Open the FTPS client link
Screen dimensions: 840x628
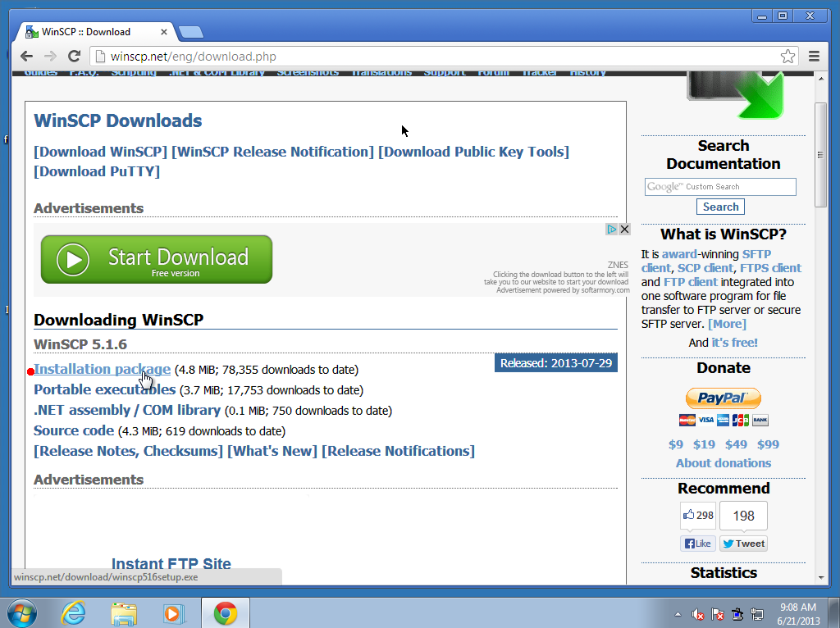point(770,268)
